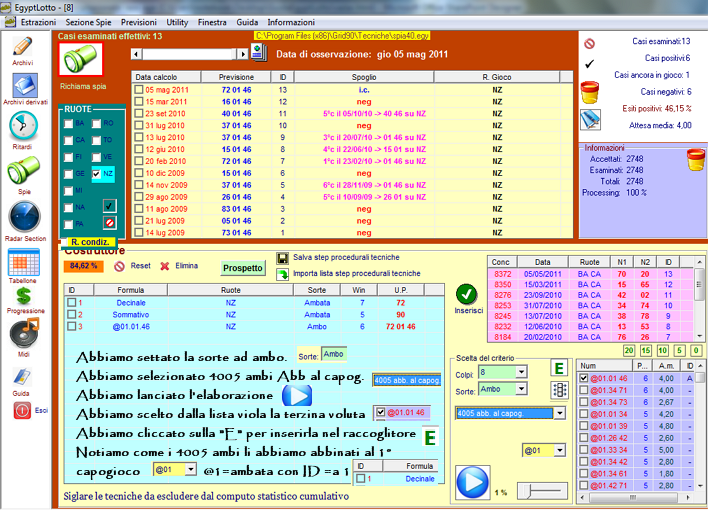Open the Radar Section icon

pyautogui.click(x=25, y=217)
